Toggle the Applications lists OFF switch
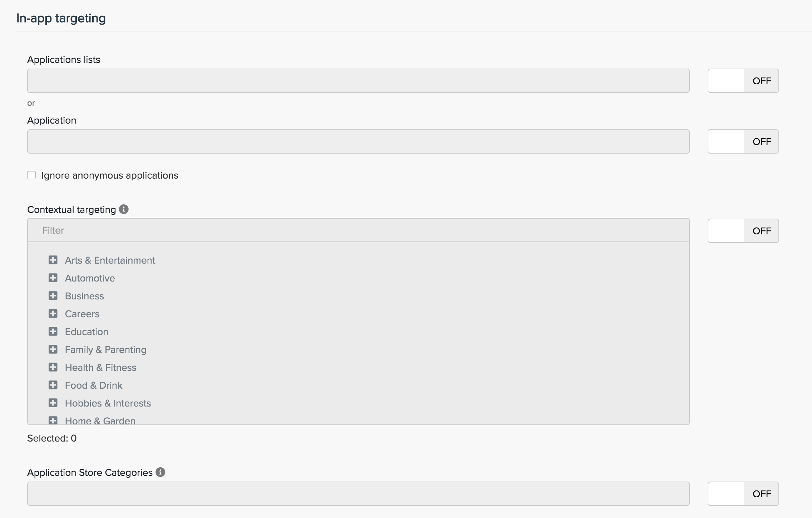 coord(743,81)
